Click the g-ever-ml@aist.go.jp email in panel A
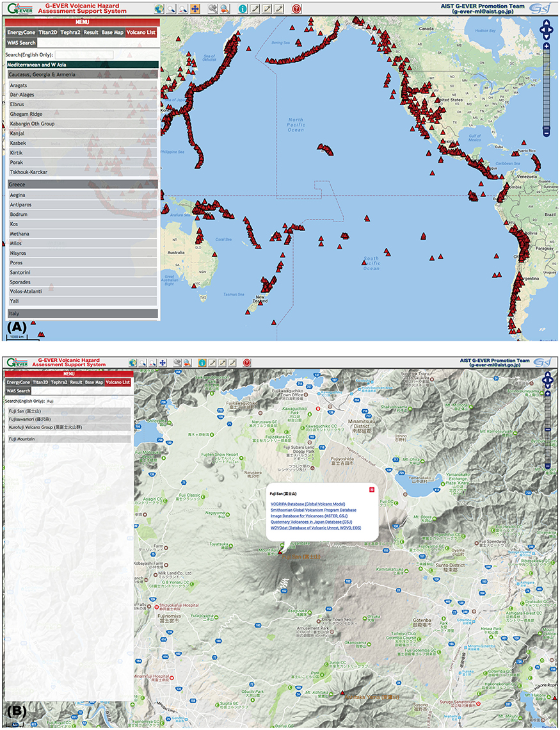560x730 pixels. coord(483,12)
